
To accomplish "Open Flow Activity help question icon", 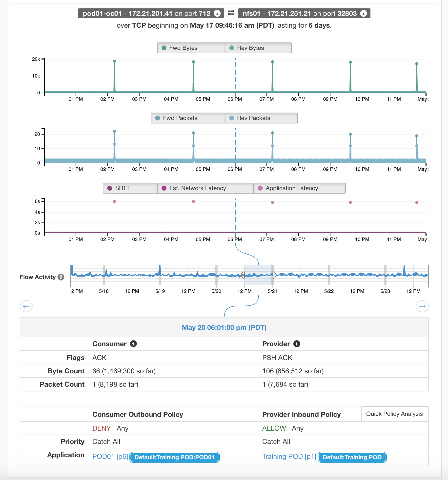I will [61, 277].
